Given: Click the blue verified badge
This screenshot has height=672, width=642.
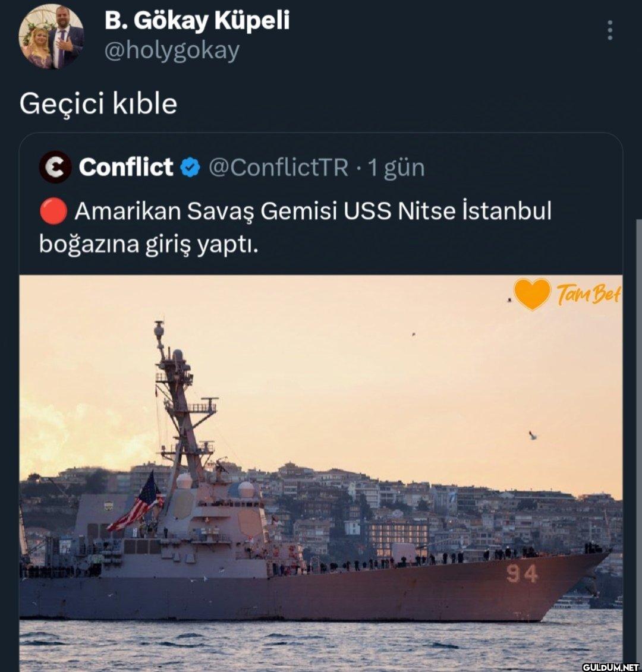Looking at the screenshot, I should (190, 168).
